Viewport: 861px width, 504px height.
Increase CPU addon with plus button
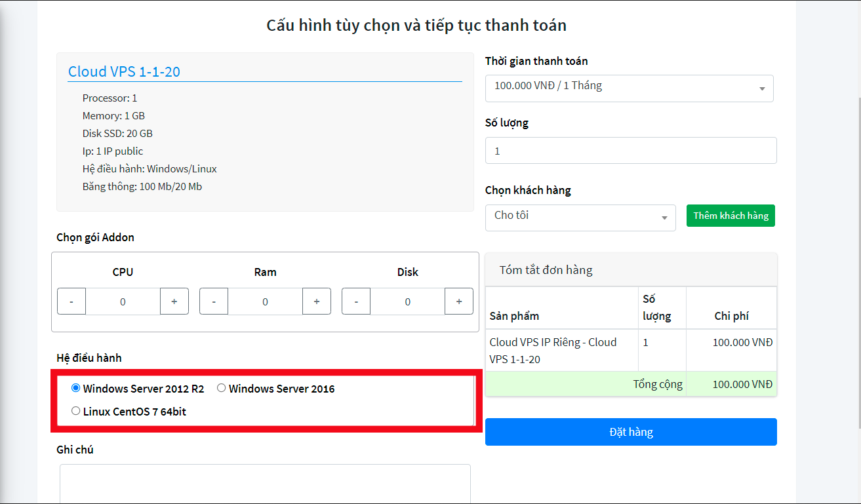[x=174, y=301]
